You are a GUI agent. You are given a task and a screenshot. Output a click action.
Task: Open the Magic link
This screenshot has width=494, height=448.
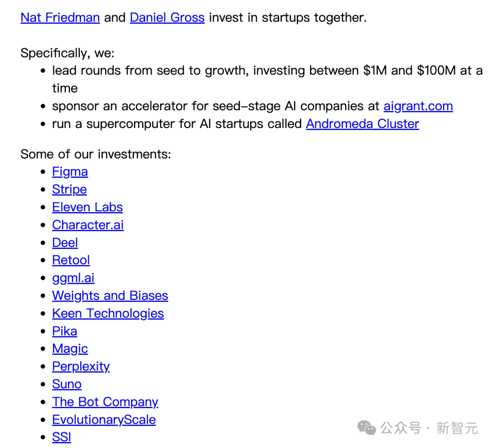70,349
